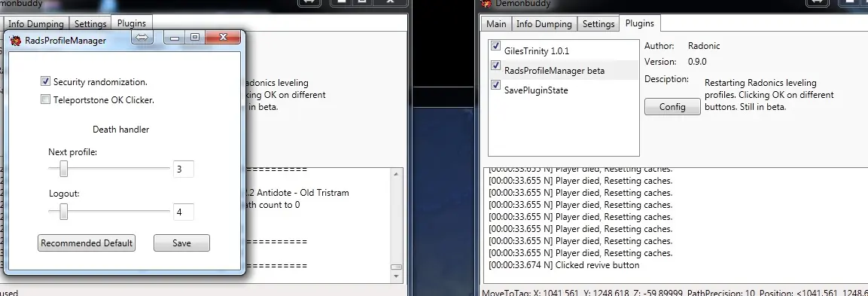Close the RadsProfileManager window
This screenshot has height=296, width=868.
(223, 37)
